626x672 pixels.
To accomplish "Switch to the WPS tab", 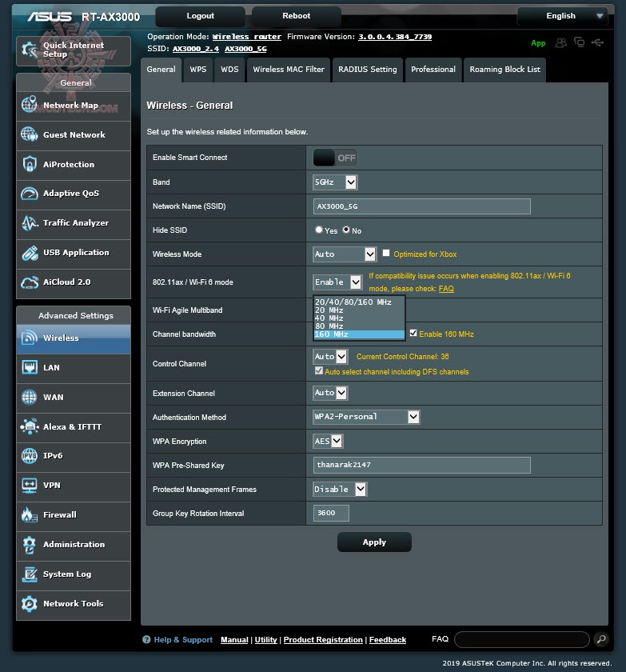I will (197, 70).
